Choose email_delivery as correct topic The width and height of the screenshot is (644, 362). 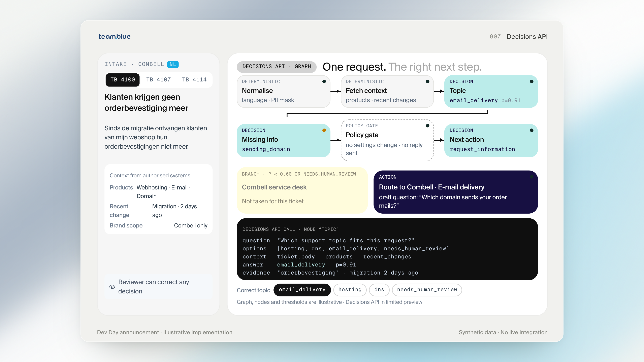pos(302,290)
